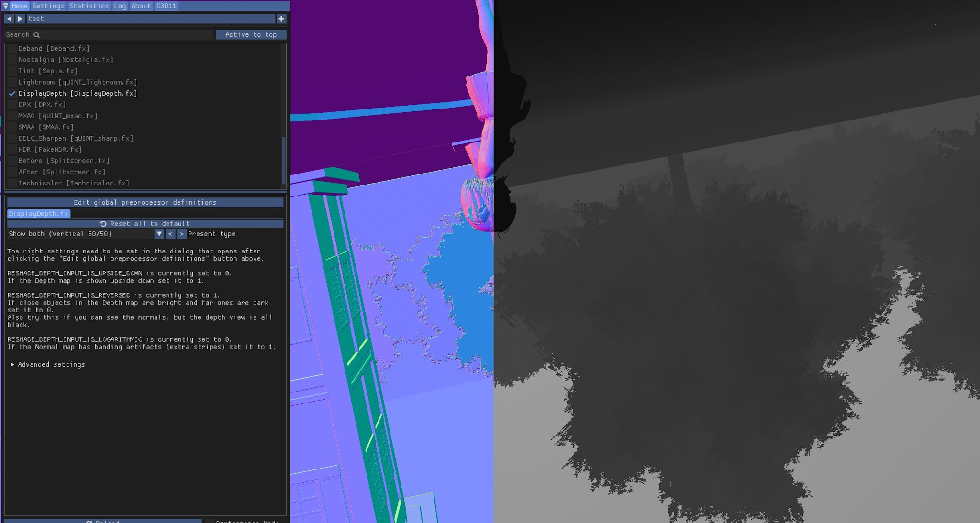The height and width of the screenshot is (523, 980).
Task: Disable the DisplayDepth effect checkbox
Action: (x=12, y=93)
